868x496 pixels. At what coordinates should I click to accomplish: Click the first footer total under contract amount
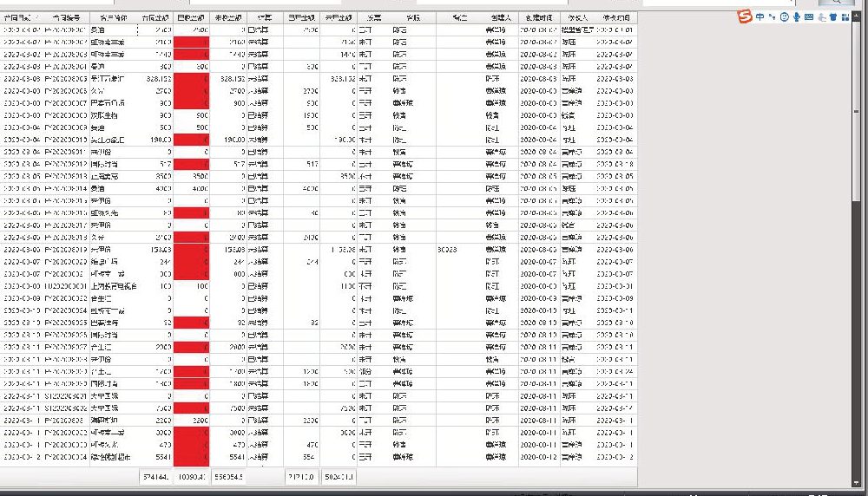155,477
